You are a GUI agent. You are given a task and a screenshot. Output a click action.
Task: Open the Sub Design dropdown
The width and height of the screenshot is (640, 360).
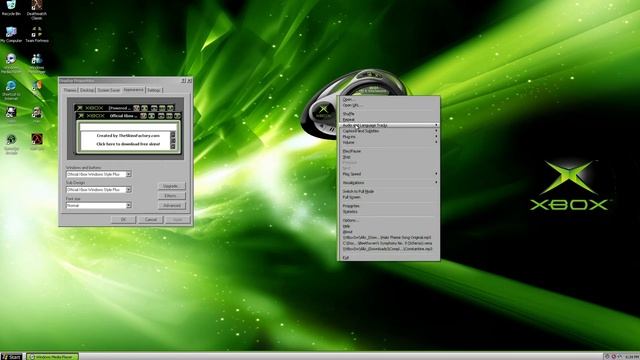click(x=98, y=190)
